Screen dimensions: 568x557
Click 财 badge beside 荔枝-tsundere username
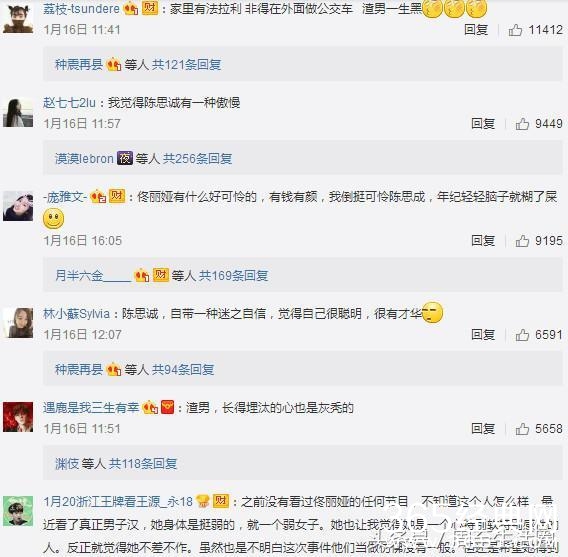(150, 8)
